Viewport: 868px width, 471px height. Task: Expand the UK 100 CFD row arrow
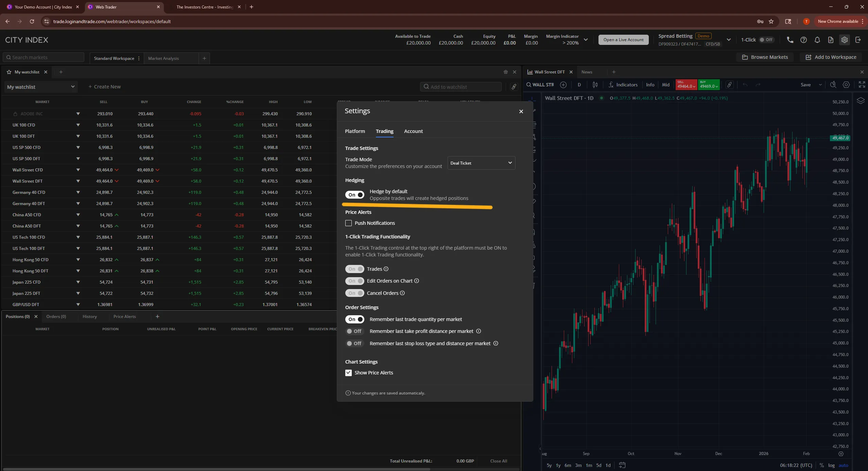pyautogui.click(x=78, y=125)
